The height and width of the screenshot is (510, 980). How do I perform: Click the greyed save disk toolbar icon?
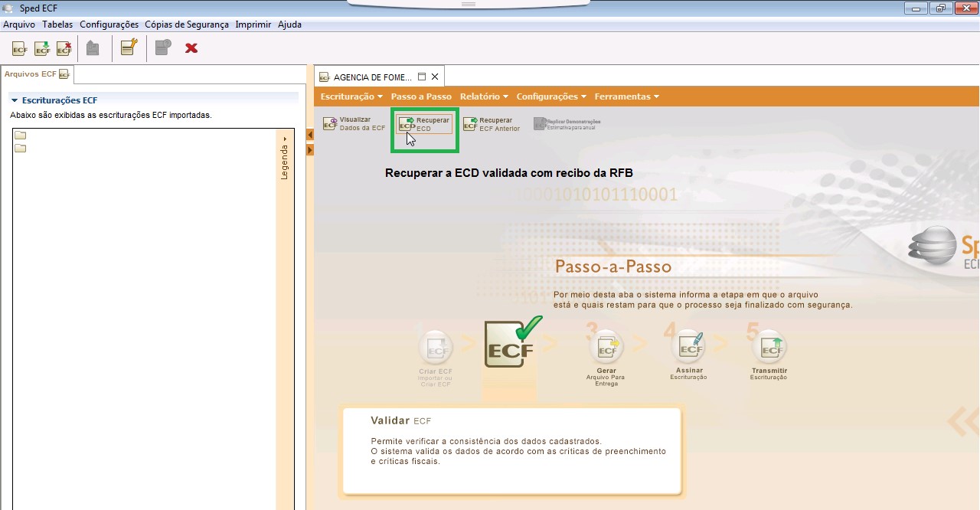tap(93, 48)
